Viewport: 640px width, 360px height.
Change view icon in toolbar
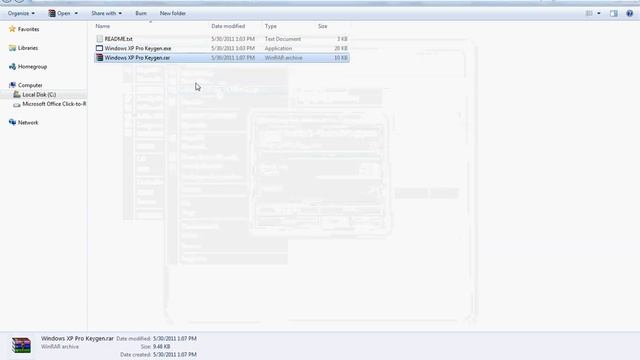(589, 13)
